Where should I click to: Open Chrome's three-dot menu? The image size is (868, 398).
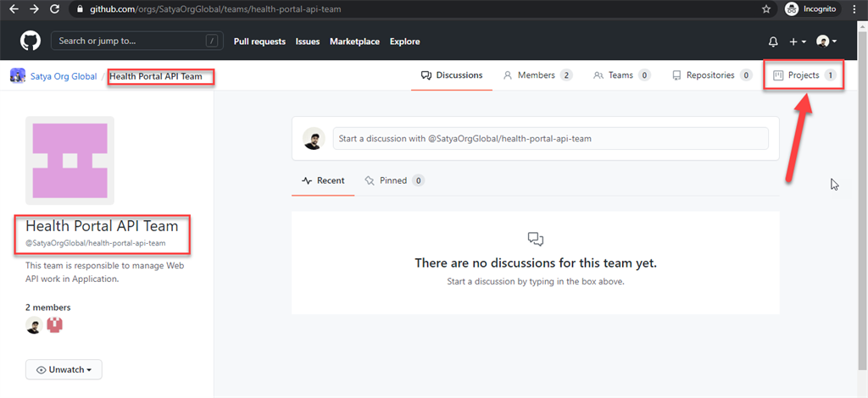click(x=856, y=8)
